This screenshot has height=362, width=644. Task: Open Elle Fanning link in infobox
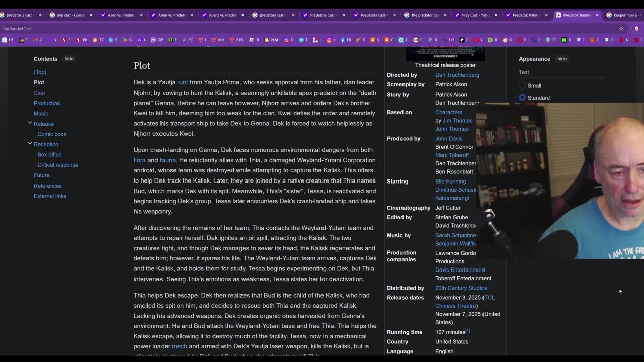point(450,182)
